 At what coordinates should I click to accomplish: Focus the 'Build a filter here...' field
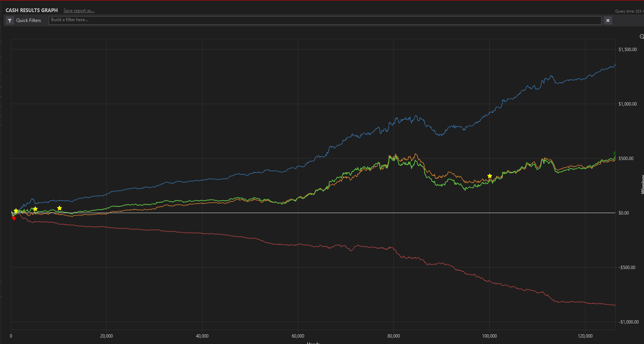(x=325, y=20)
